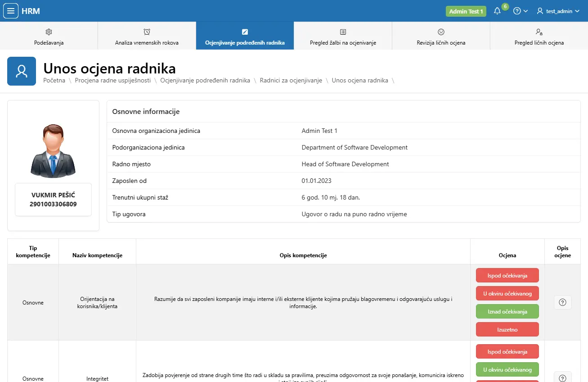The height and width of the screenshot is (382, 588).
Task: Click the notifications bell icon
Action: coord(497,11)
